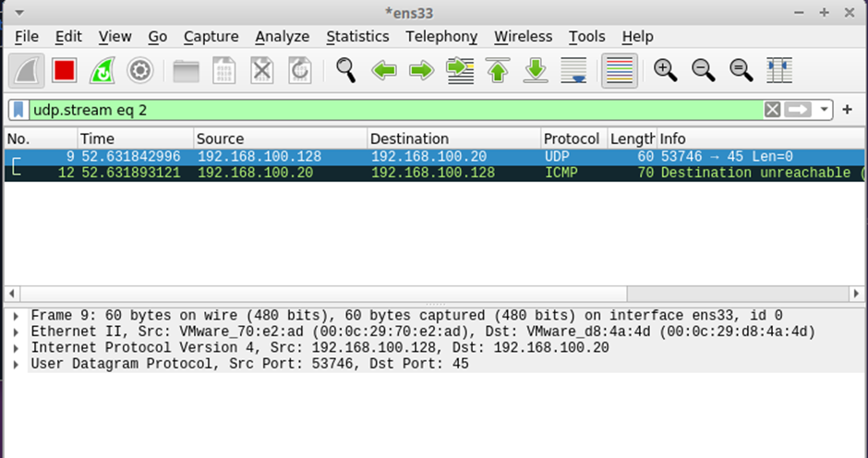Click source 192.168.100.20 in packet 12 row
The width and height of the screenshot is (868, 458).
click(255, 173)
